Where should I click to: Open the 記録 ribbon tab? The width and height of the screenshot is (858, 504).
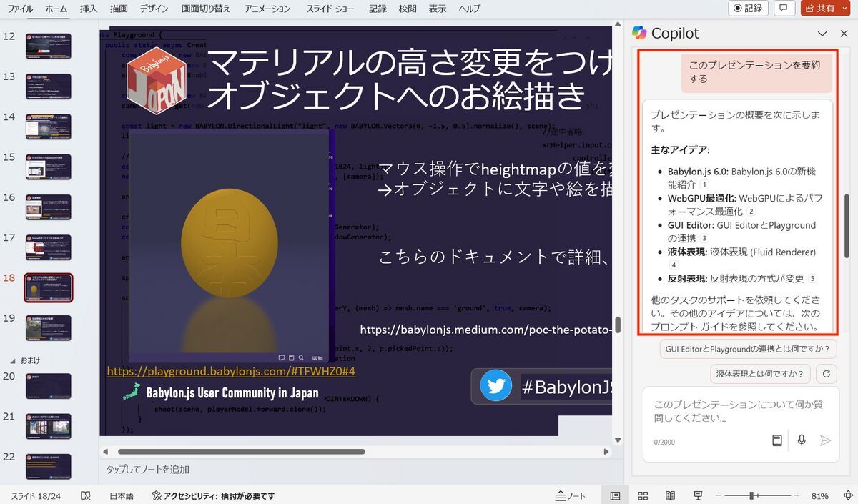coord(378,9)
